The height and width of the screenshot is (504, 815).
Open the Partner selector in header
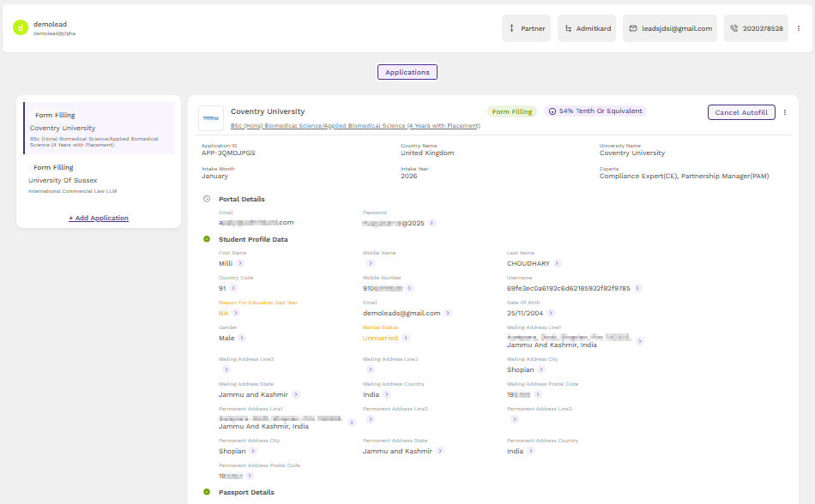click(527, 28)
